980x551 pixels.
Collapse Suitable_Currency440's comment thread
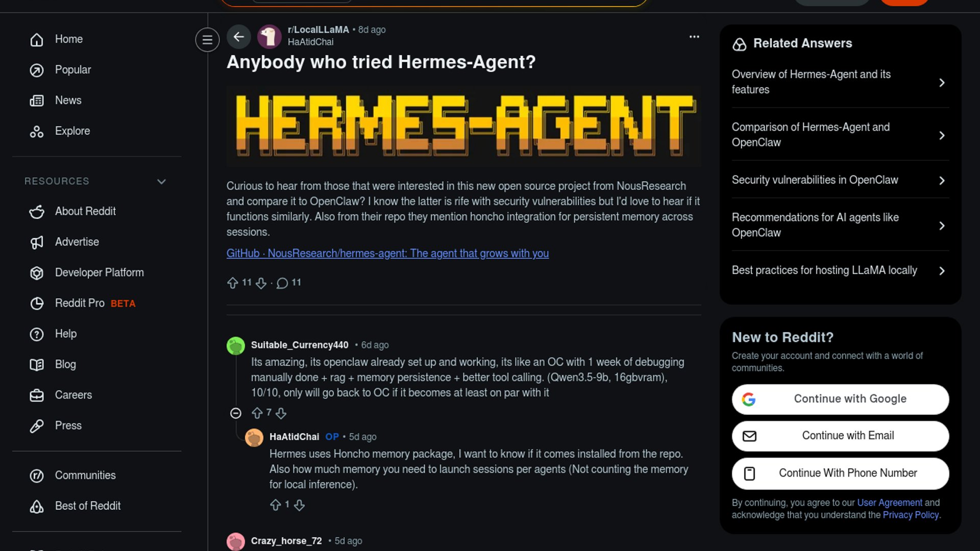click(235, 413)
